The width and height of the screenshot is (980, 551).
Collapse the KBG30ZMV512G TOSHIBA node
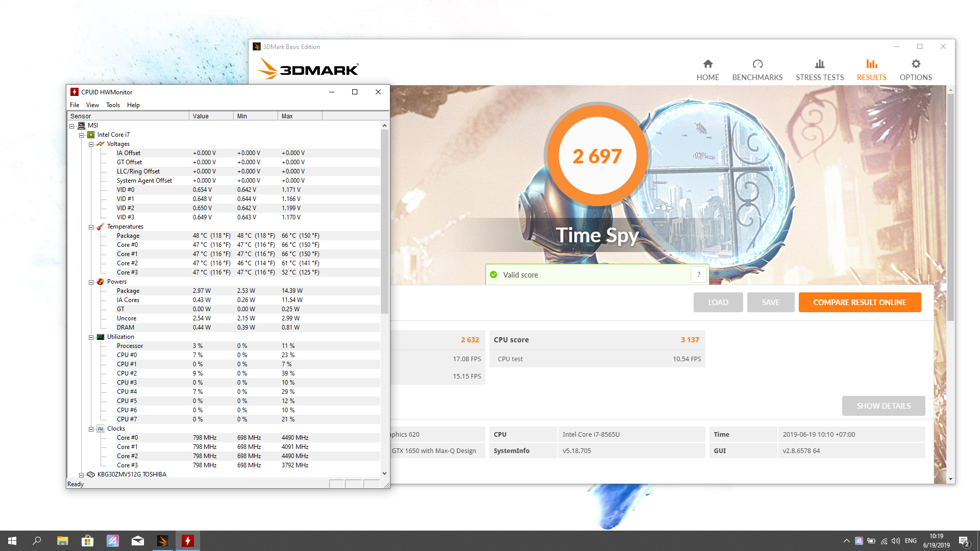tap(81, 475)
